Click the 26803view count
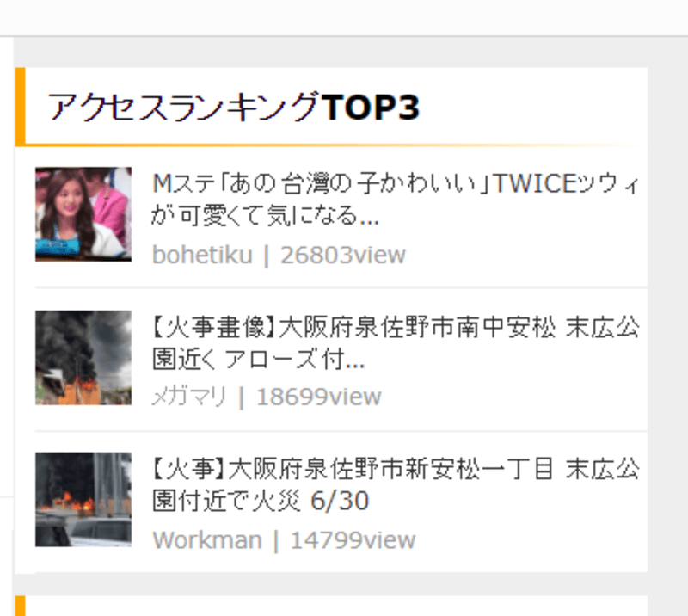Screen dimensions: 688x616 tap(343, 255)
